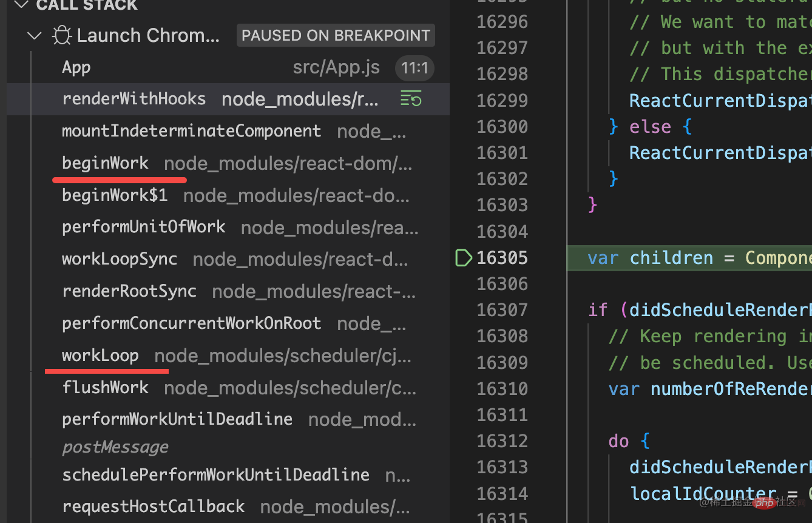Click line number 16300 in the gutter
Screen dimensions: 812x523
[x=502, y=127]
